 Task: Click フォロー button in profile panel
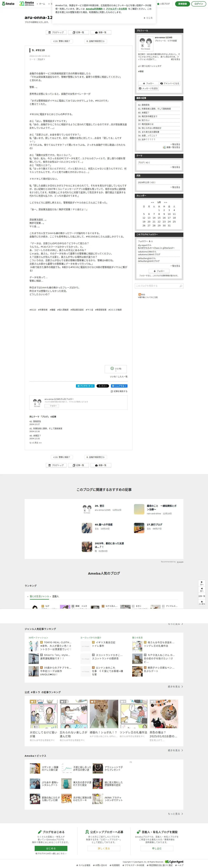tap(148, 83)
